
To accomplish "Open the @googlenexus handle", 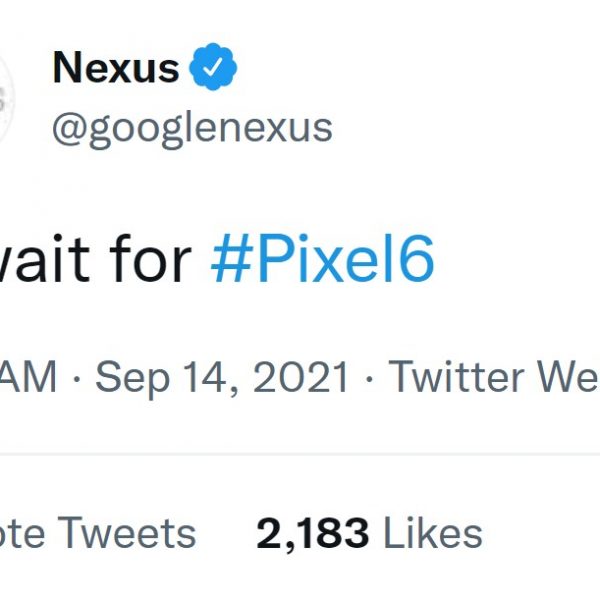I will [192, 129].
